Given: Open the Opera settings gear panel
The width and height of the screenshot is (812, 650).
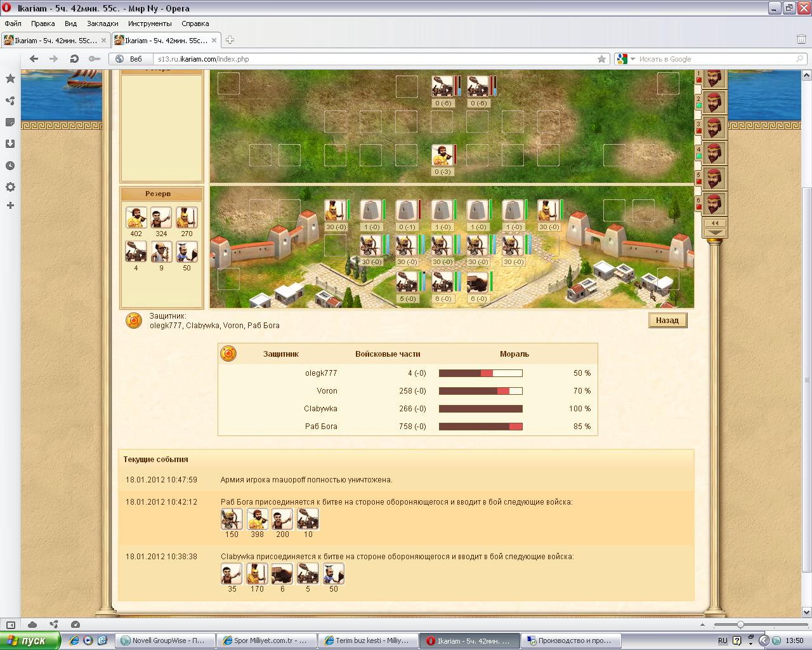Looking at the screenshot, I should click(10, 187).
